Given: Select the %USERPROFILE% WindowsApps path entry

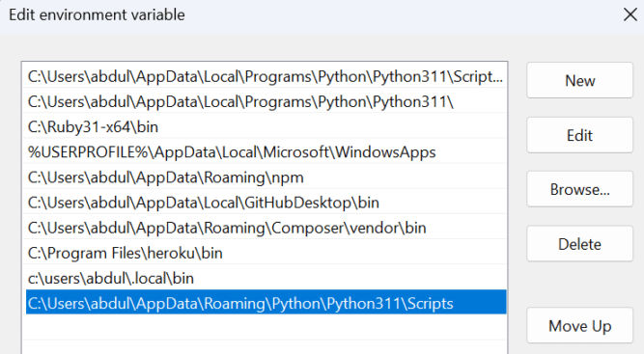Looking at the screenshot, I should pos(266,152).
